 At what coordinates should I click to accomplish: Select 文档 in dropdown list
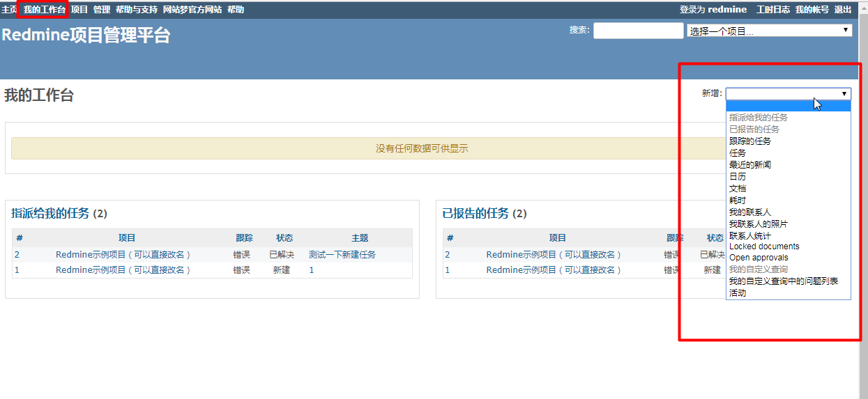[x=789, y=189]
